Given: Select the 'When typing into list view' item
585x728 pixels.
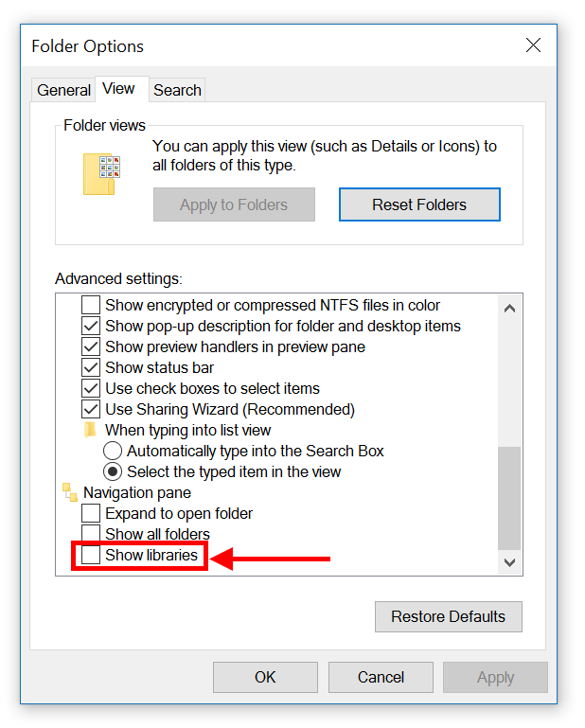Looking at the screenshot, I should click(x=187, y=430).
